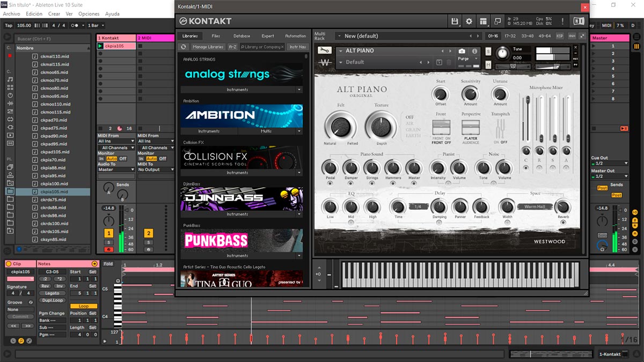Screen dimensions: 644x362
Task: Show ALT PIANO info icon
Action: coord(474,51)
